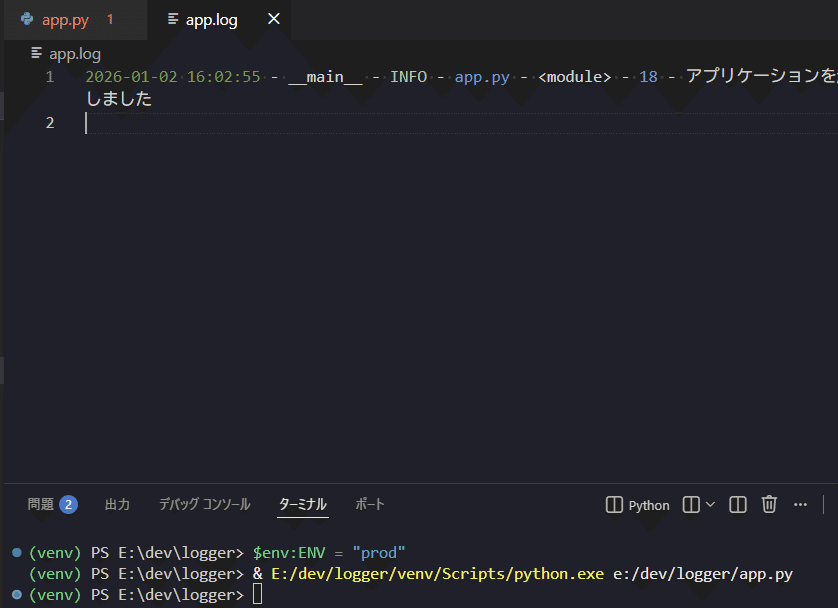Split the terminal using the split icon
The width and height of the screenshot is (838, 608).
point(737,504)
